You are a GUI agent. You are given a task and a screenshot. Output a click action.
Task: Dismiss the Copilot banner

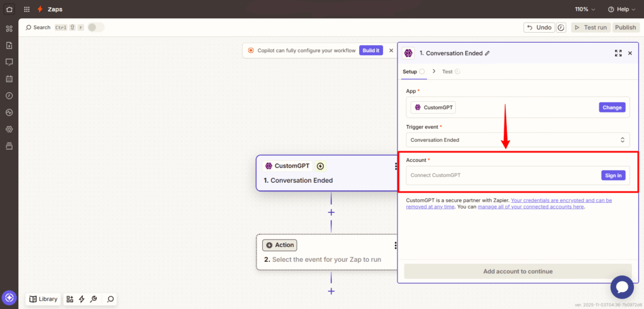391,50
